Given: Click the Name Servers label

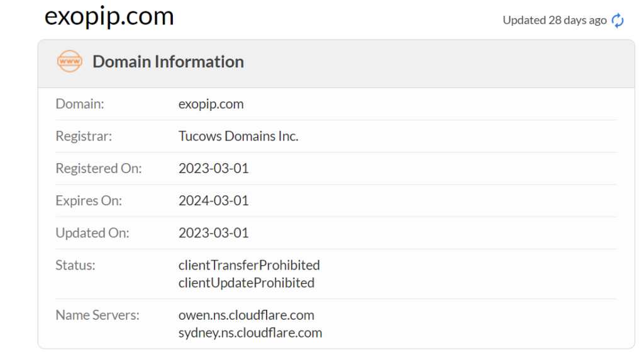Looking at the screenshot, I should (97, 315).
